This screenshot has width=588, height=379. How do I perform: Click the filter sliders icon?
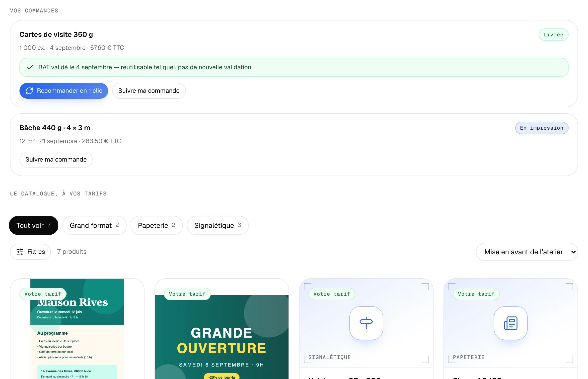[20, 252]
